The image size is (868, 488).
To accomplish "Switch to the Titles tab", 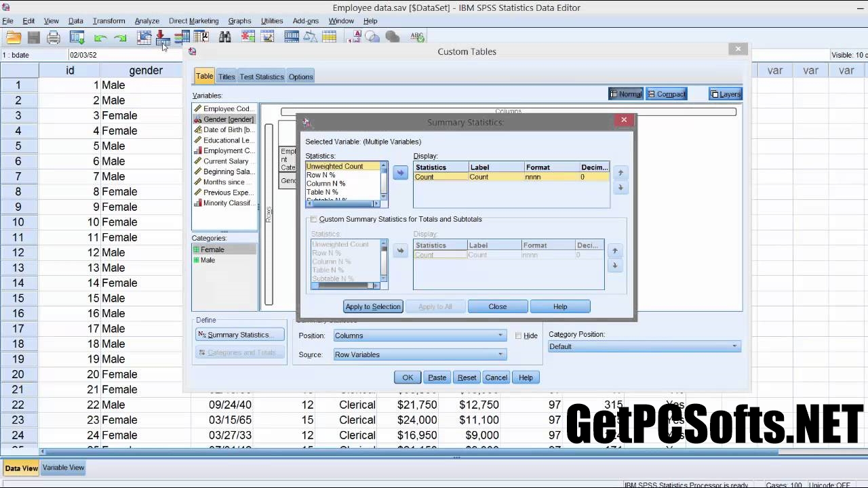I will pyautogui.click(x=226, y=77).
